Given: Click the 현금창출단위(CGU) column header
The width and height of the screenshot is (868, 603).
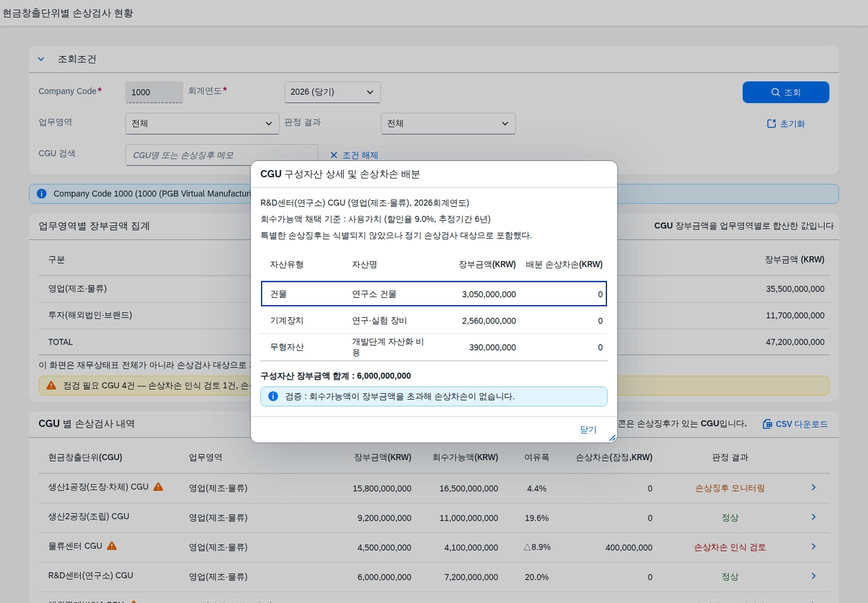Looking at the screenshot, I should coord(85,457).
